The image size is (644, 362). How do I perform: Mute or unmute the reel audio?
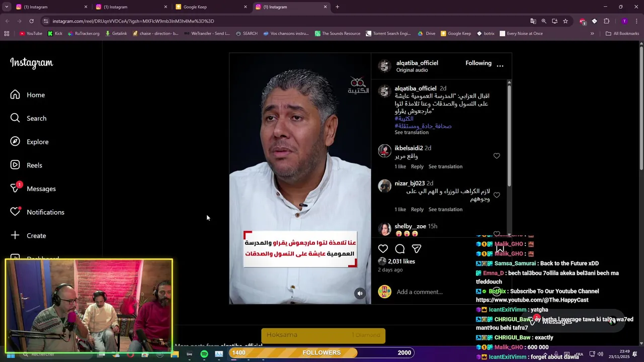click(360, 294)
